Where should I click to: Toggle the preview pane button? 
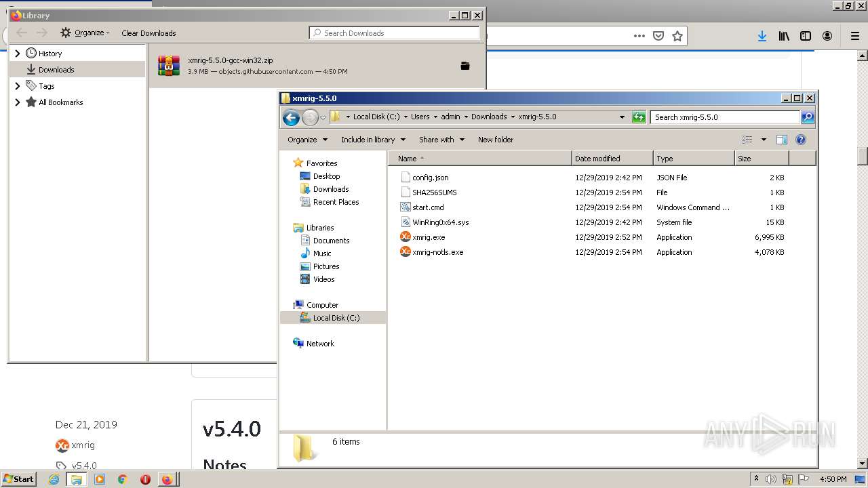coord(781,140)
